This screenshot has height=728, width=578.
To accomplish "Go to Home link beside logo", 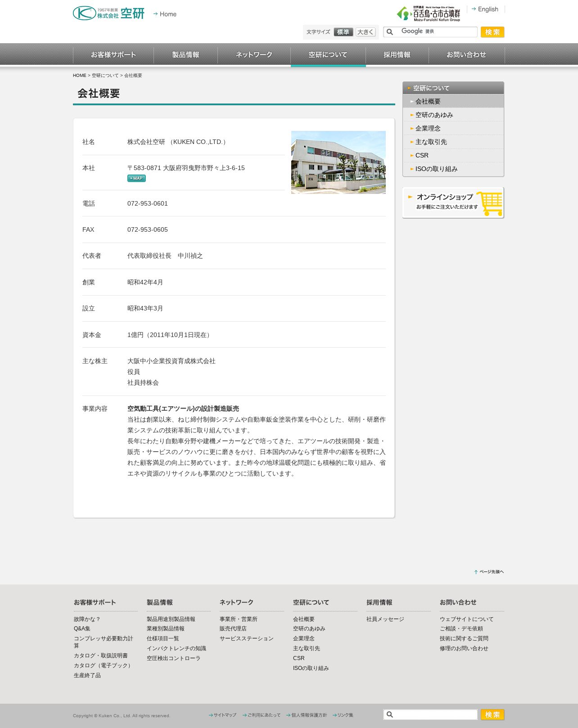I will click(165, 14).
